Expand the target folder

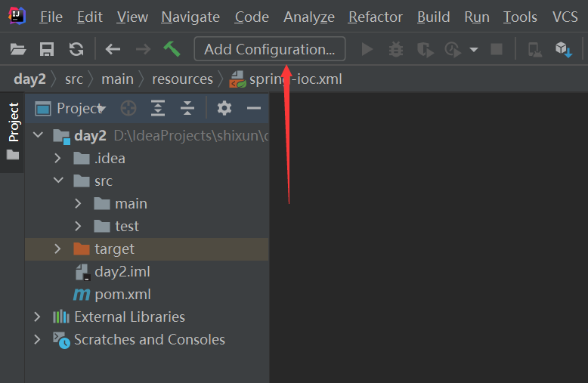click(57, 249)
